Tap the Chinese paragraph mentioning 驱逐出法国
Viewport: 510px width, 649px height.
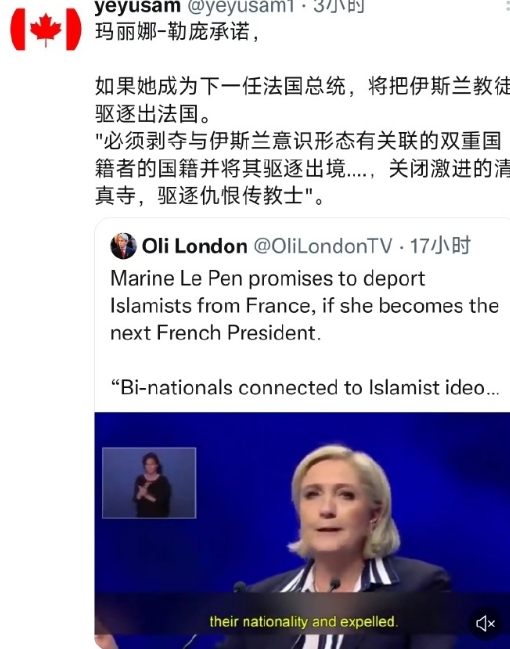click(x=302, y=100)
